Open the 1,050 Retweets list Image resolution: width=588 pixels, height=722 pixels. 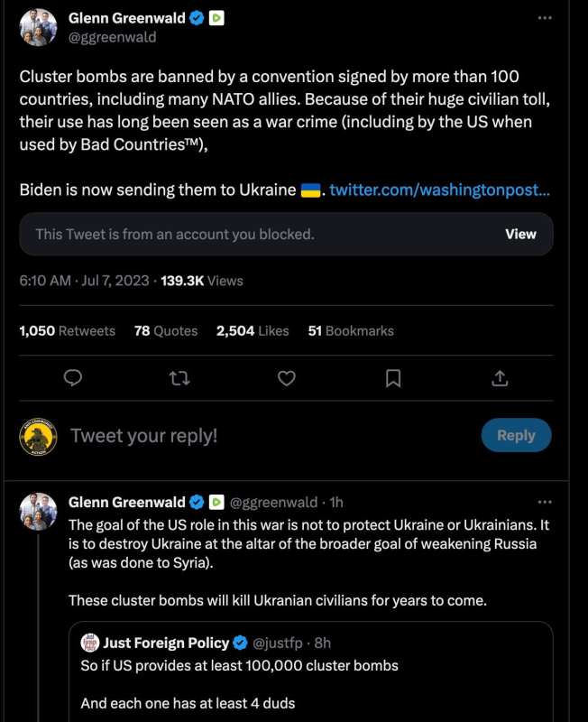click(x=68, y=331)
